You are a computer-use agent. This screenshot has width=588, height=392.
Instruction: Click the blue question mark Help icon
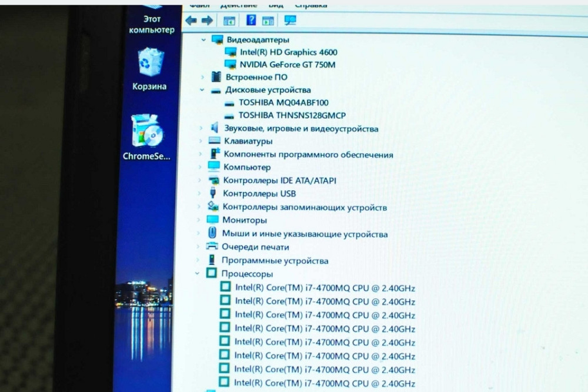(251, 21)
